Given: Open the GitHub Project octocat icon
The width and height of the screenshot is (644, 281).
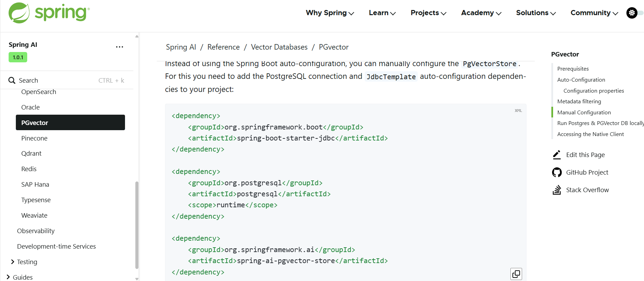Looking at the screenshot, I should point(557,173).
